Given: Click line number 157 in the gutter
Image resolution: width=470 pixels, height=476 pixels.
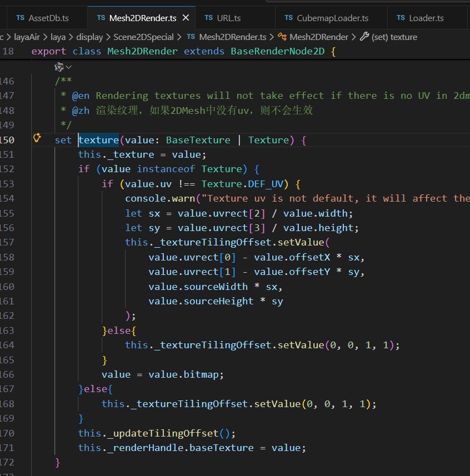Looking at the screenshot, I should click(7, 242).
